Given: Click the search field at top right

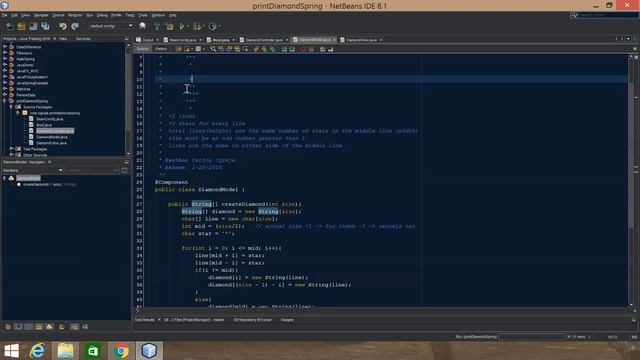Looking at the screenshot, I should click(x=608, y=15).
